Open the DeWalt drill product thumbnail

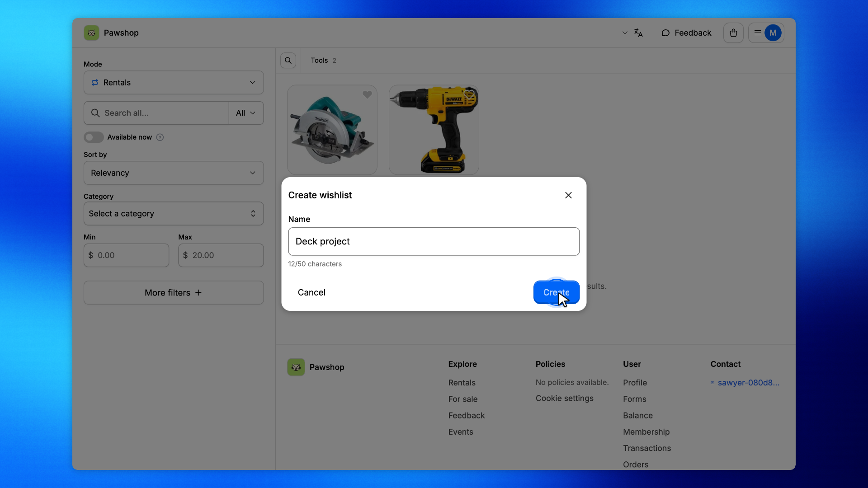click(434, 130)
